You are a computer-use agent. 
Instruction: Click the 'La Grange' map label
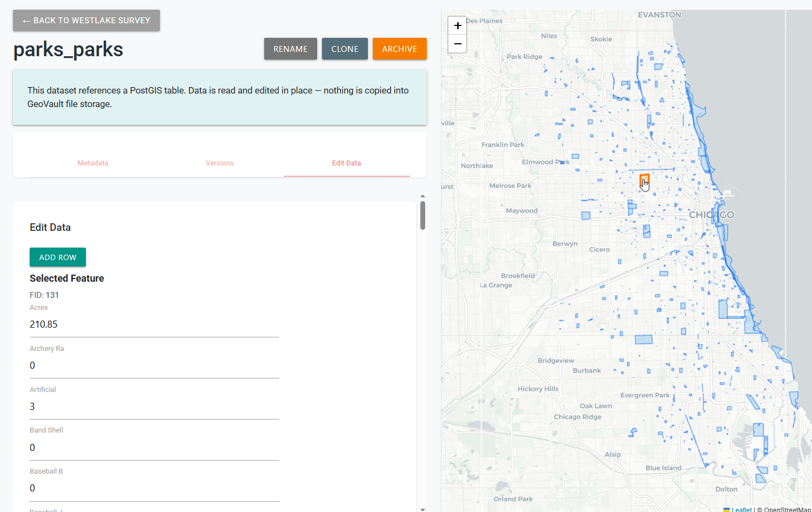[496, 285]
